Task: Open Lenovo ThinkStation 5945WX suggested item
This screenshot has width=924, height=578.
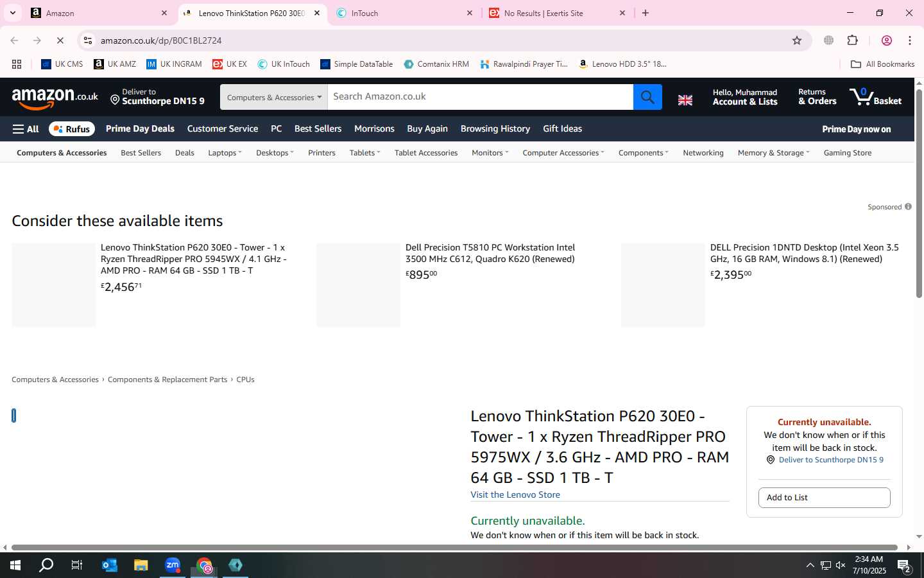Action: point(194,259)
